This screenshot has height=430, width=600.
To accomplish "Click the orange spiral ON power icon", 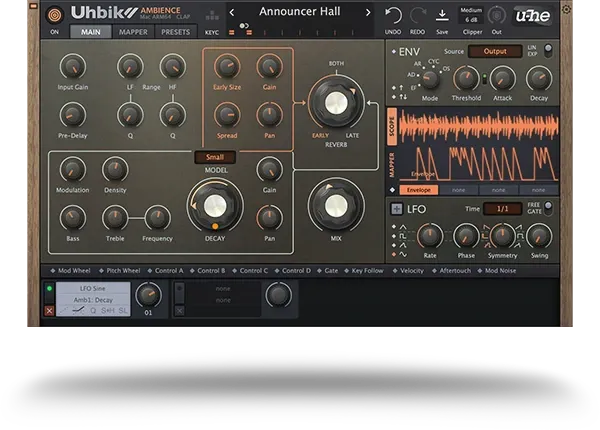I will pos(54,15).
